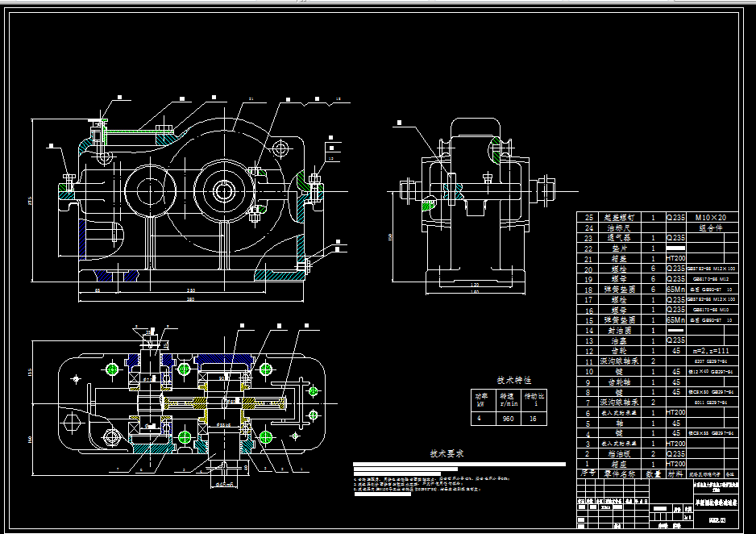
Task: Select the 280 overall length dimension text
Action: [x=191, y=299]
